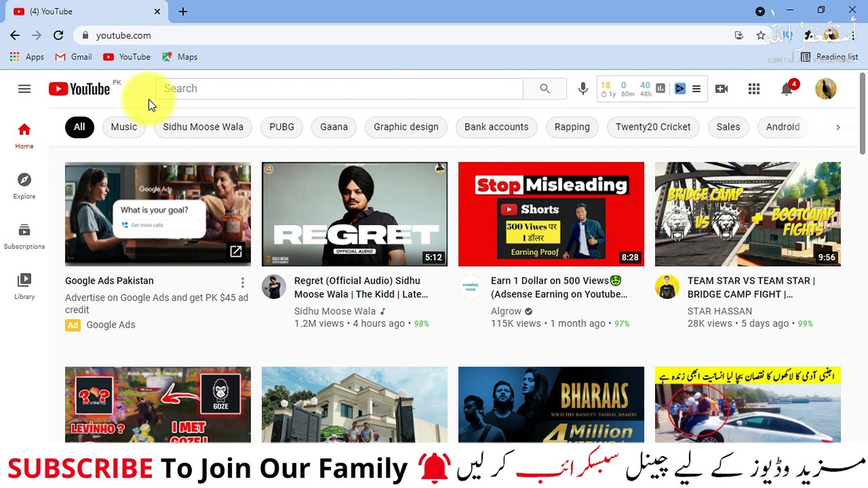Bookmark this page with star
Image resolution: width=868 pixels, height=488 pixels.
click(761, 35)
